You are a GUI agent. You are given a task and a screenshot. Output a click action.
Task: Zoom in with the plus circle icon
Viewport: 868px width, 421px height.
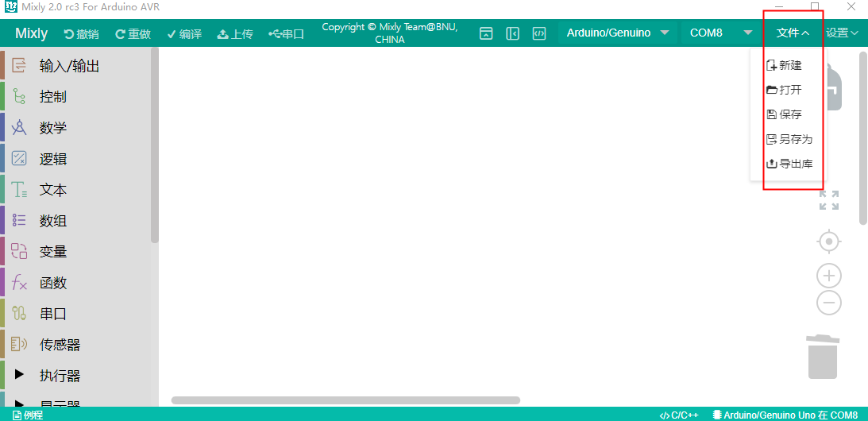(x=829, y=276)
